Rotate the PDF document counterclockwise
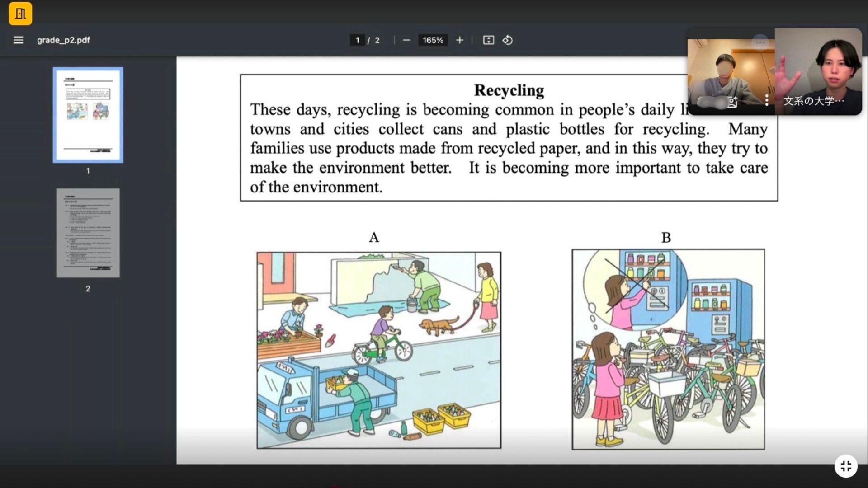868x488 pixels. point(507,40)
